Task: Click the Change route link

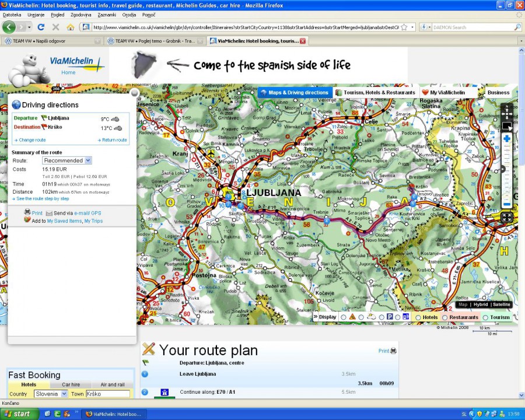Action: [x=32, y=140]
